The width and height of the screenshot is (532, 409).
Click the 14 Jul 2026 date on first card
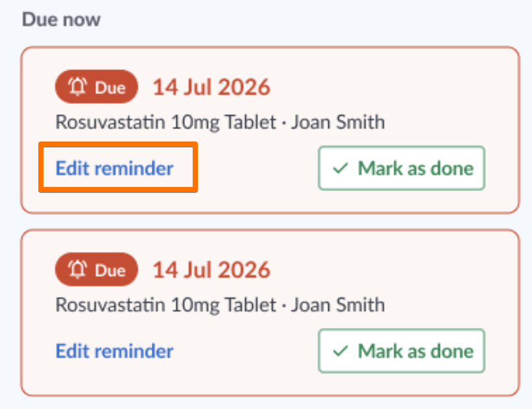[212, 87]
